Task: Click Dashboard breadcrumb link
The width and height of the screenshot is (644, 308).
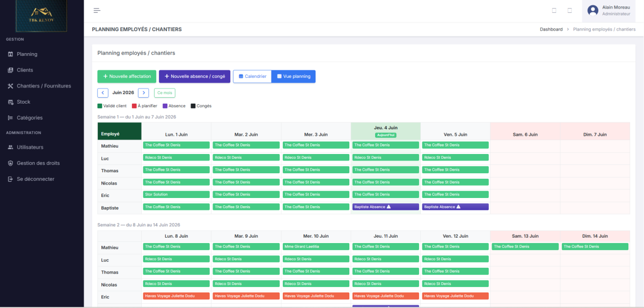Action: point(551,29)
